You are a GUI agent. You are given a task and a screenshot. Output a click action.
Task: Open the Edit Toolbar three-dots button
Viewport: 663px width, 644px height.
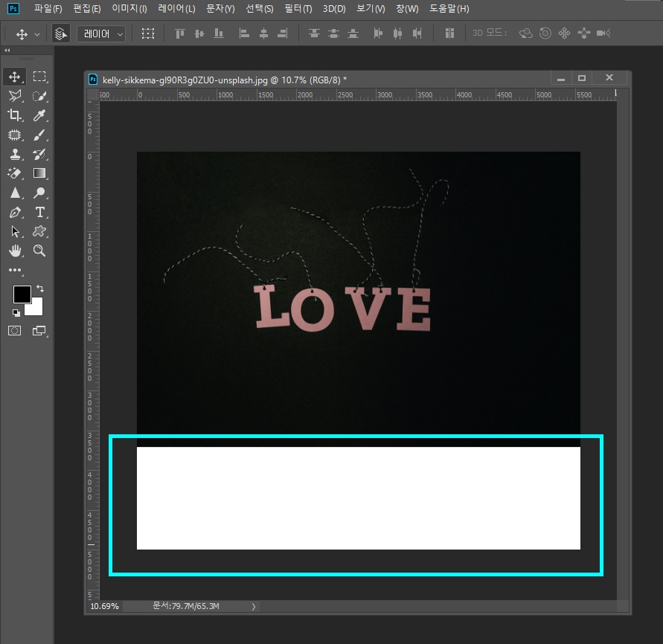pyautogui.click(x=15, y=270)
